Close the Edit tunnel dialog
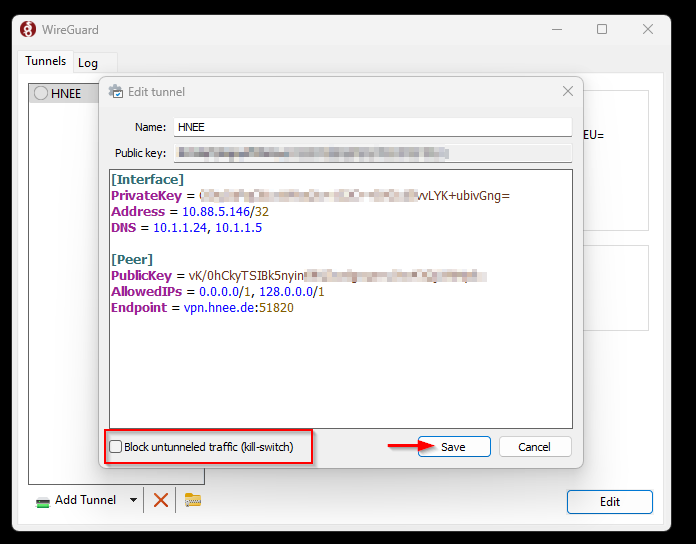696x544 pixels. 568,91
